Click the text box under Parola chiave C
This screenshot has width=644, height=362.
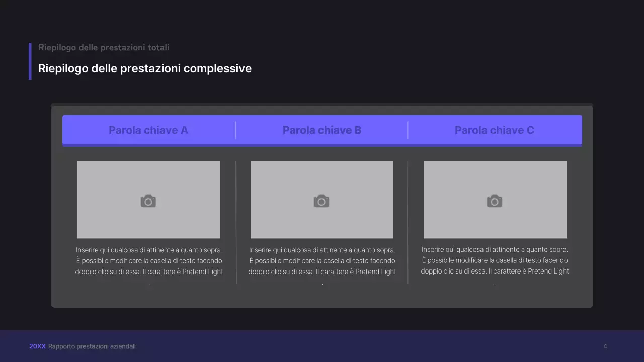(x=495, y=260)
